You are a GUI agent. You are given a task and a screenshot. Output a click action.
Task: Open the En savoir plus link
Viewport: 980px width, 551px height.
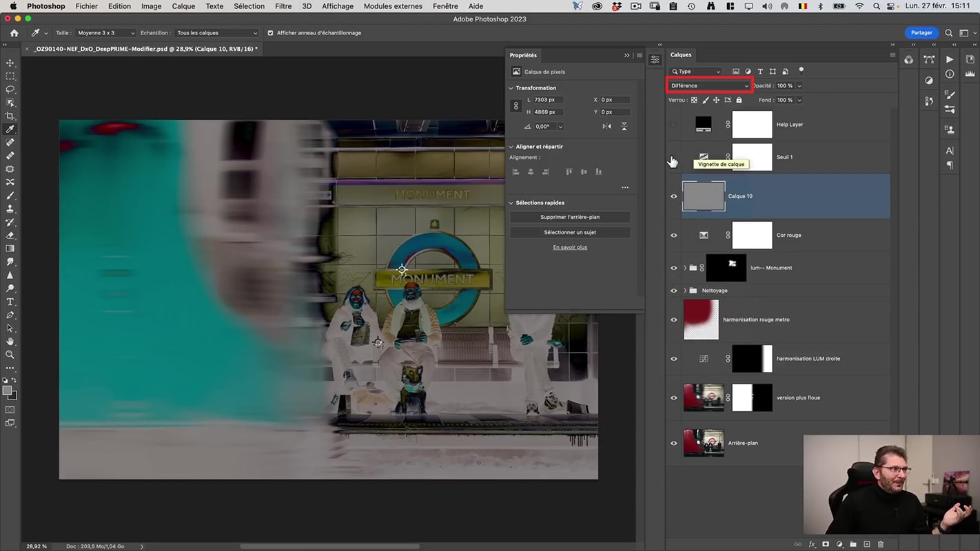(x=570, y=247)
